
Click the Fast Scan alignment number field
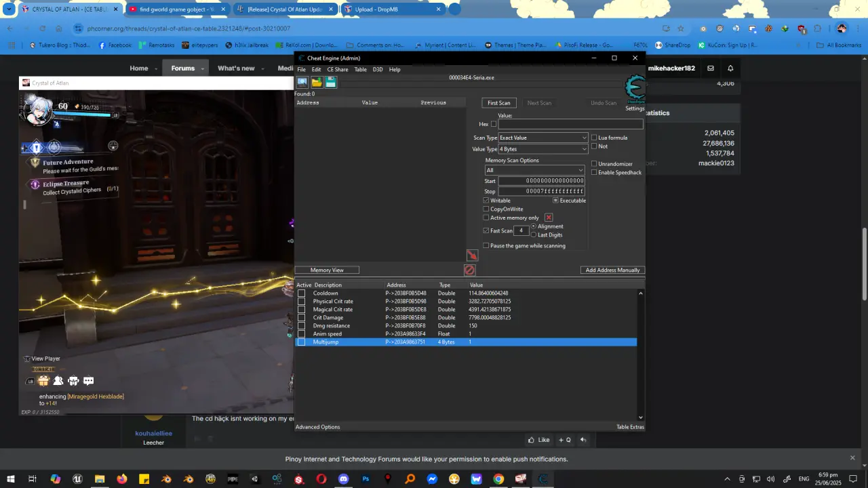[521, 231]
